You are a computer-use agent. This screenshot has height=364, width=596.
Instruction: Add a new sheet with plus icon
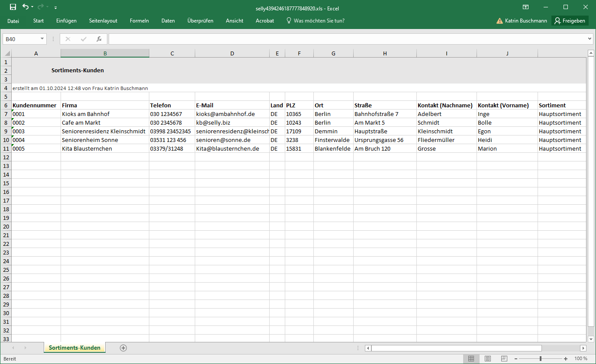pos(123,348)
